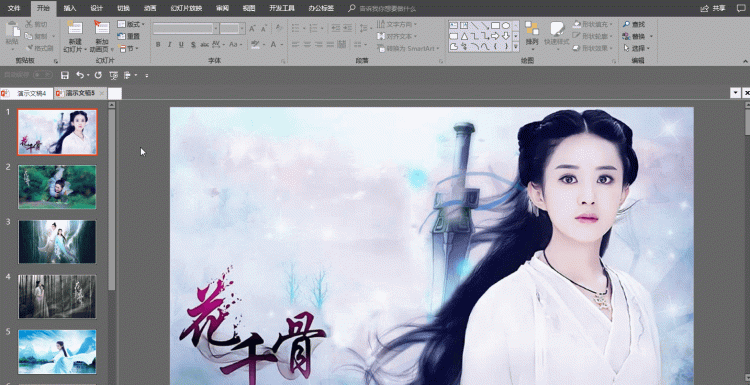Image resolution: width=750 pixels, height=385 pixels.
Task: Center-align text in paragraph group
Action: [x=307, y=44]
